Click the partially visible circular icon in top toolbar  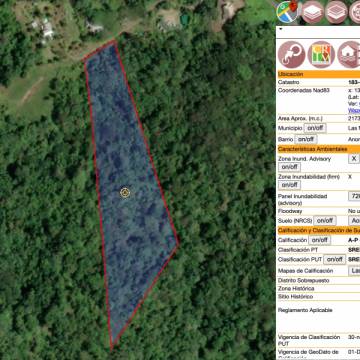[x=354, y=12]
